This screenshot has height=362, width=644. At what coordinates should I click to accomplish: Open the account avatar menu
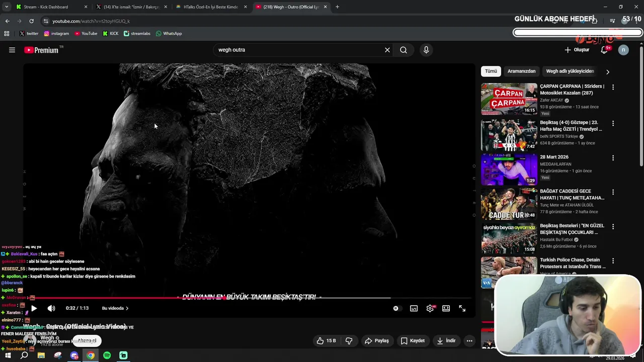623,50
